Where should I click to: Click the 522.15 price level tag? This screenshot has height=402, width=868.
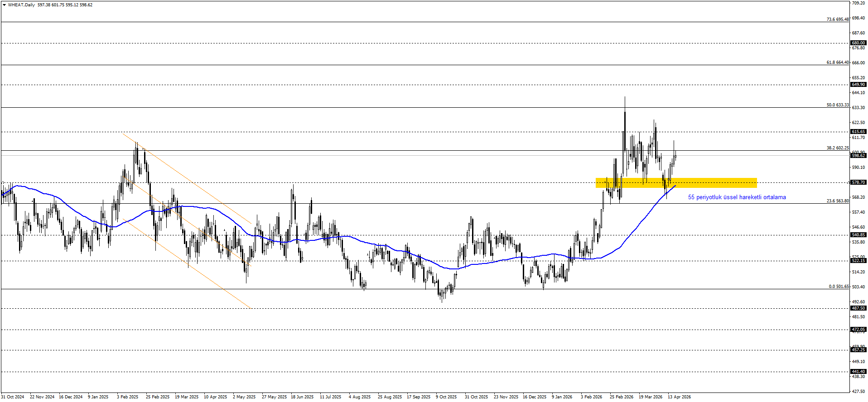tap(858, 261)
